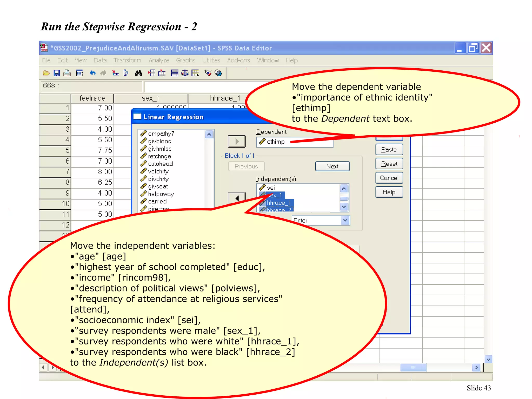Click the Insert Variable icon
Image resolution: width=532 pixels, height=399 pixels.
click(162, 73)
